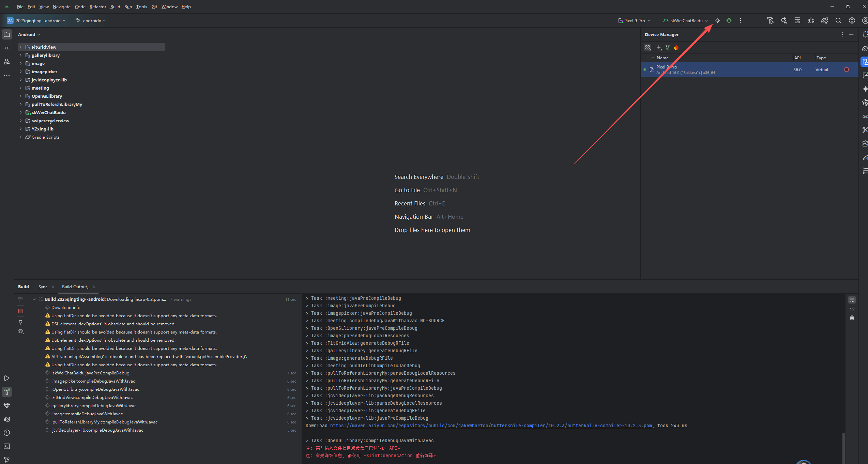Open Pixel 9 Pro row overflow menu

click(x=854, y=69)
